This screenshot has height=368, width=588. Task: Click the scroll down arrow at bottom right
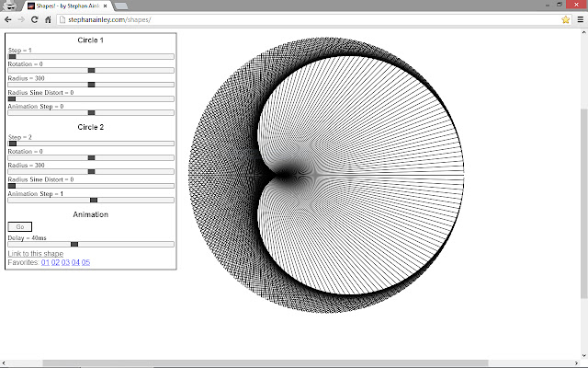pyautogui.click(x=584, y=356)
